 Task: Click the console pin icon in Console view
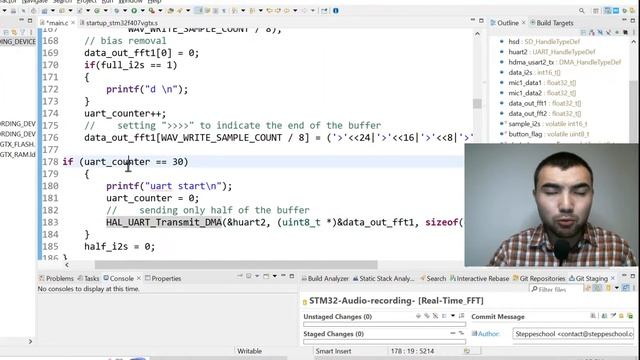tap(240, 276)
